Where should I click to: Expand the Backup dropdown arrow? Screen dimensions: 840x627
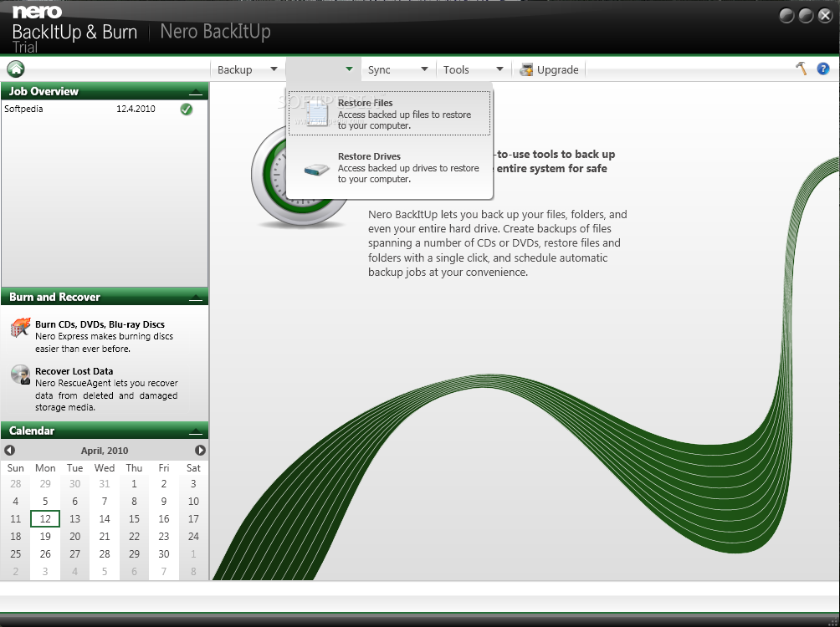point(274,69)
